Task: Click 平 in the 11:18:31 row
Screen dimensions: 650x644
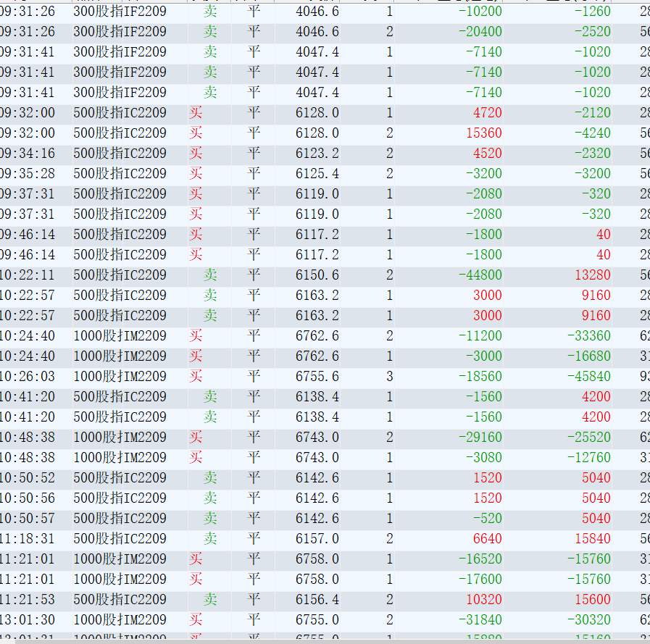Action: pos(254,539)
